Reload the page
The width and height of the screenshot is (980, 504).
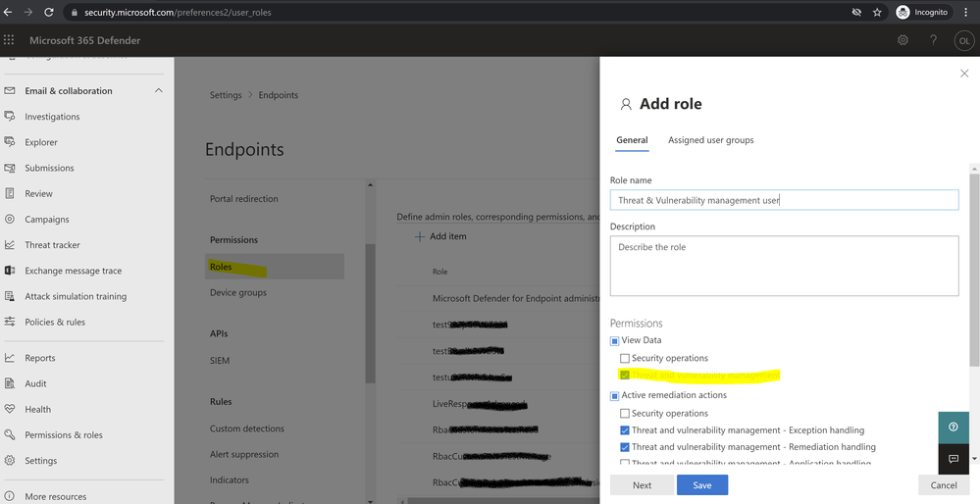click(49, 12)
